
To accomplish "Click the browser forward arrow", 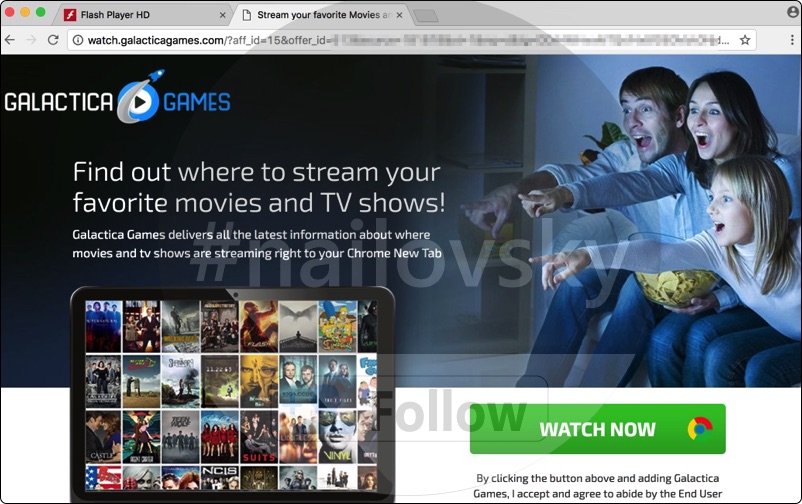I will (x=31, y=40).
